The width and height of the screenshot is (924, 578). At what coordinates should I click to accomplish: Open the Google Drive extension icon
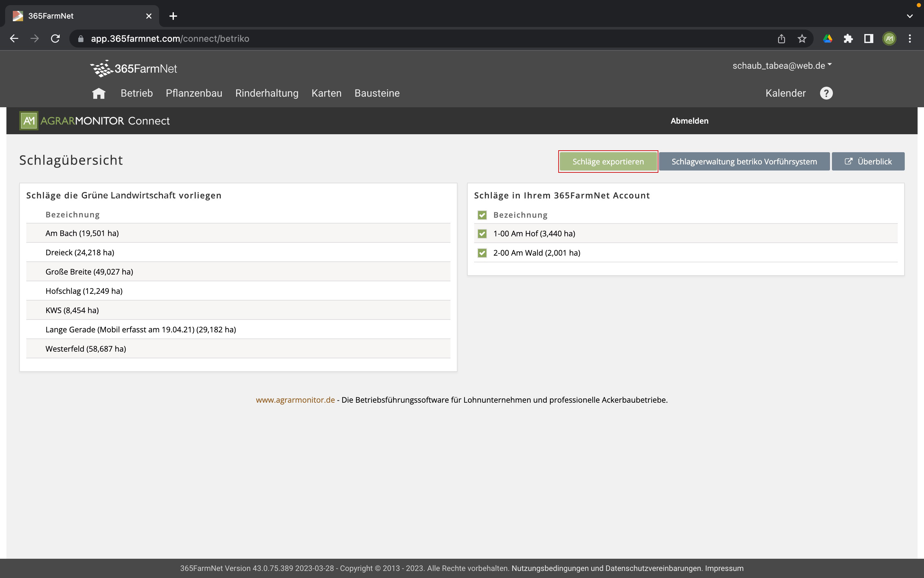(x=827, y=39)
